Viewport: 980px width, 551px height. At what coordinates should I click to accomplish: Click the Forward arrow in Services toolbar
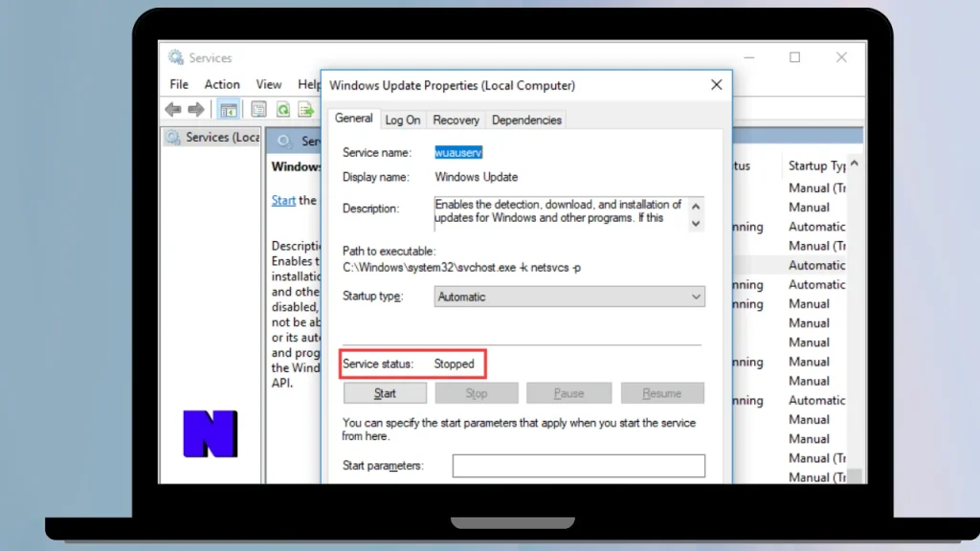click(196, 109)
